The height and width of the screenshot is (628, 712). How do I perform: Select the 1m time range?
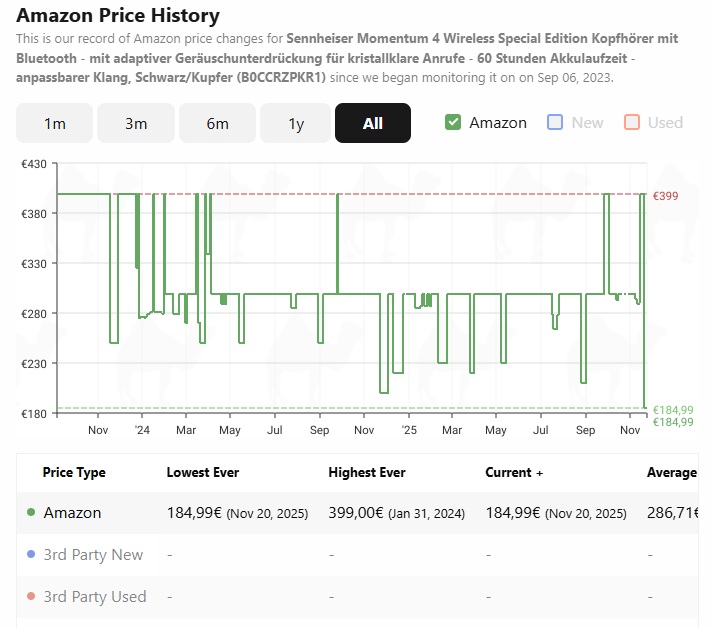point(54,123)
